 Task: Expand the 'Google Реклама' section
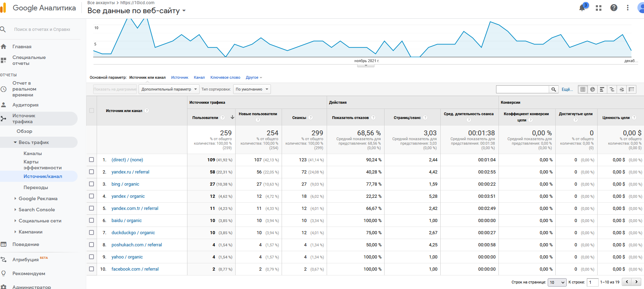click(x=15, y=198)
